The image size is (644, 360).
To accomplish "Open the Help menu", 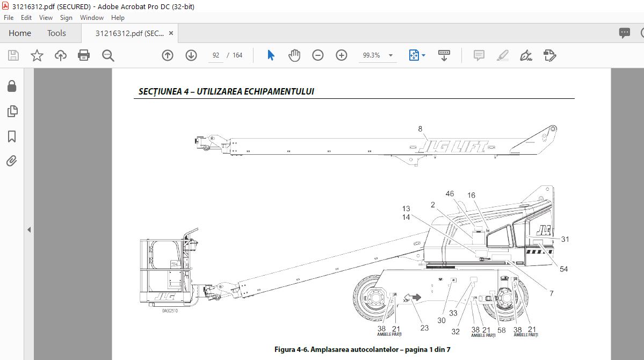I will [x=118, y=18].
